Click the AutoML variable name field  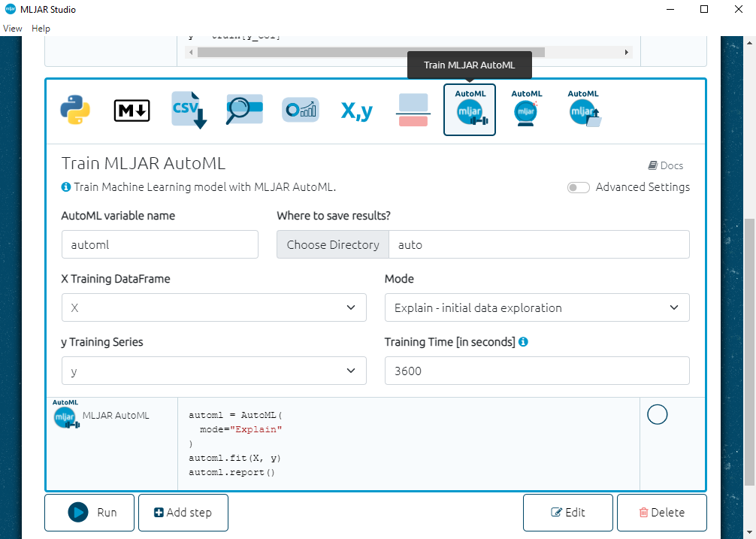click(x=160, y=244)
